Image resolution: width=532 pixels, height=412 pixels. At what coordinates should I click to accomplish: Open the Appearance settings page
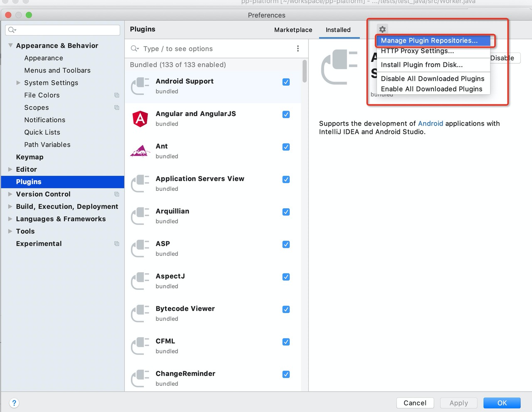[x=44, y=58]
